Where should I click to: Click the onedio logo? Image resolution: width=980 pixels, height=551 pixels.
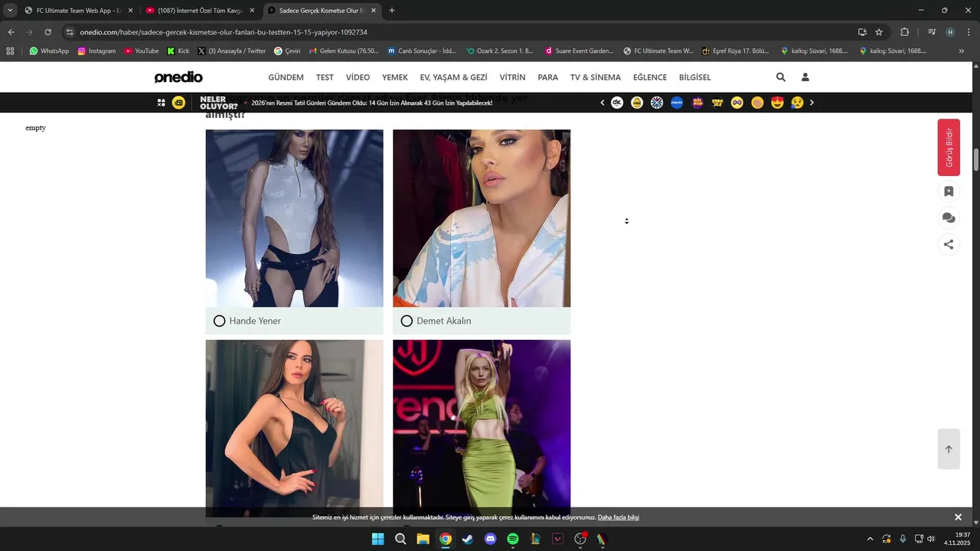(178, 77)
